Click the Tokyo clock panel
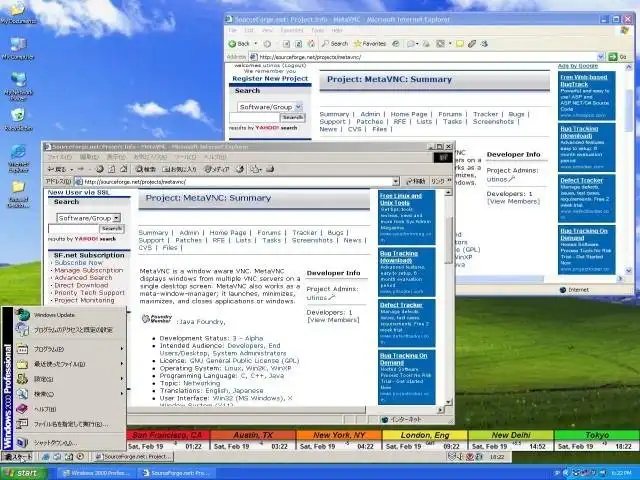The height and width of the screenshot is (480, 640). 597,440
